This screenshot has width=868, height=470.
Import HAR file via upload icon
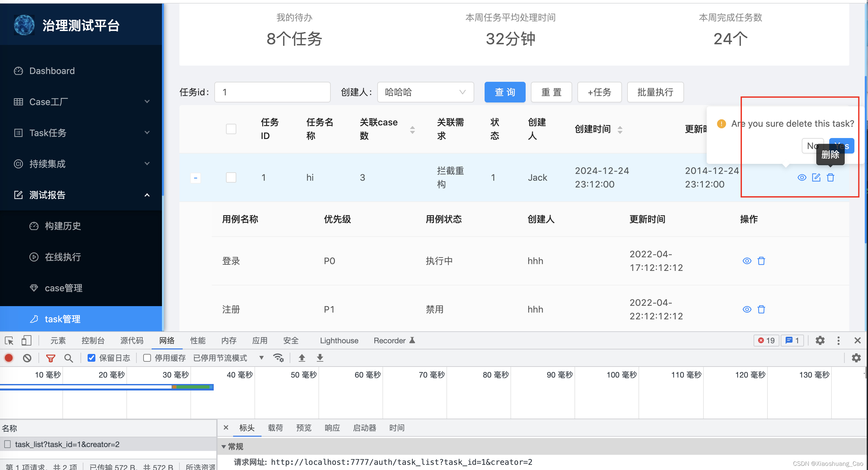click(x=302, y=358)
